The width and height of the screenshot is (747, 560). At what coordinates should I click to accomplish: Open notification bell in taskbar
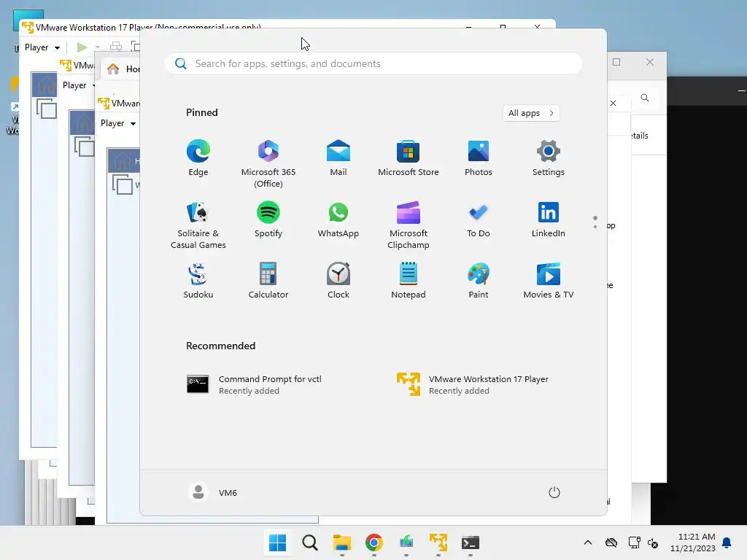coord(727,542)
